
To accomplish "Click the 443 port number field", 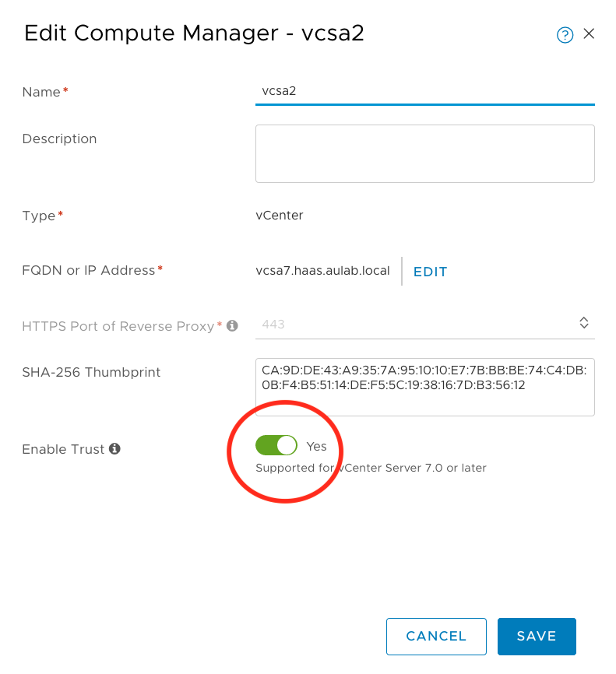I will [x=413, y=324].
